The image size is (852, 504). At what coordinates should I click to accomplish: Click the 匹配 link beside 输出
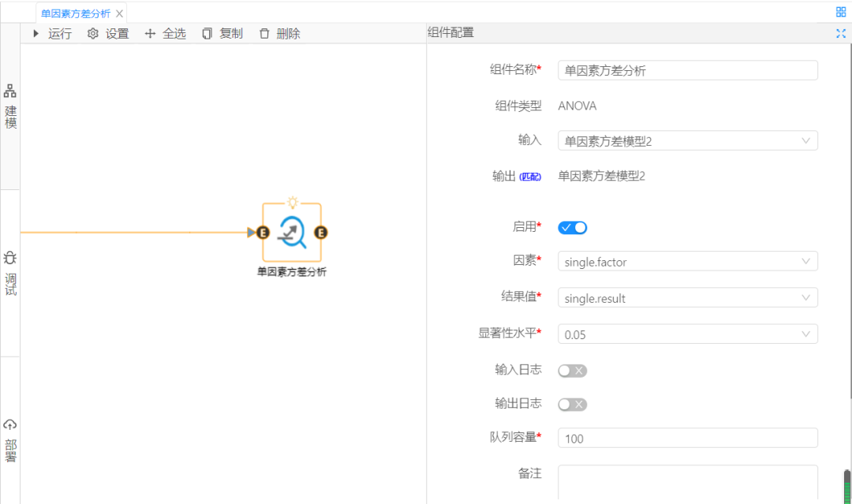point(530,177)
